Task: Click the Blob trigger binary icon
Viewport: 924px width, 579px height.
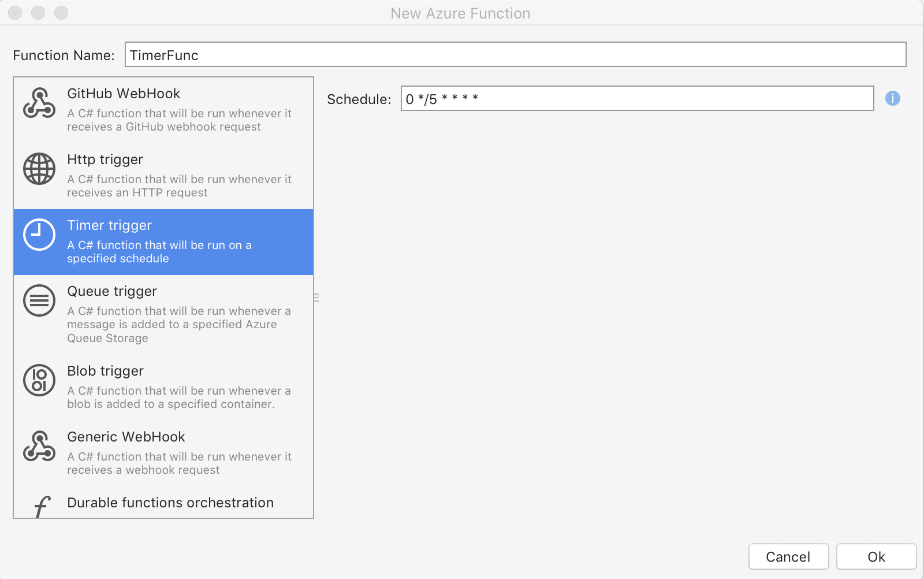Action: click(39, 380)
